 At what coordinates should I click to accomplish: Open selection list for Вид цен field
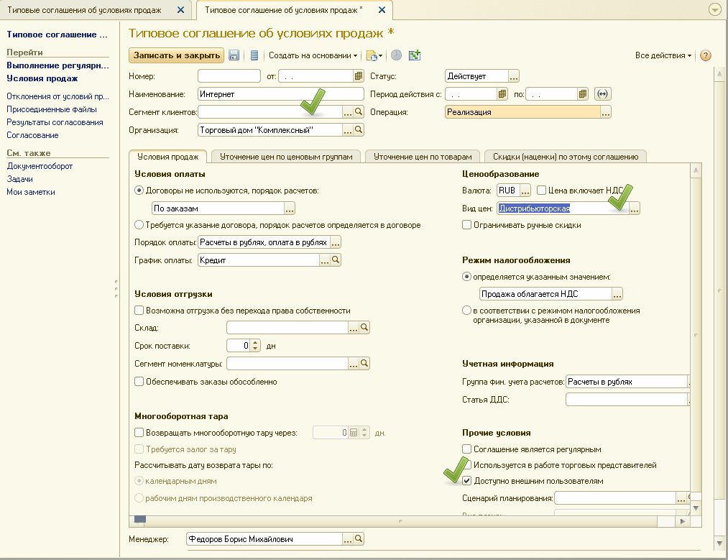tap(635, 208)
